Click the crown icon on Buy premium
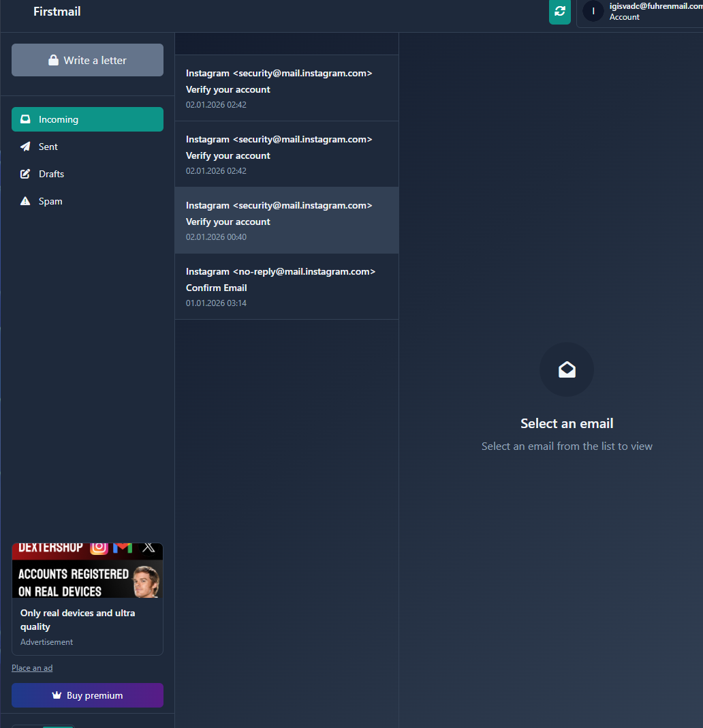 [57, 695]
